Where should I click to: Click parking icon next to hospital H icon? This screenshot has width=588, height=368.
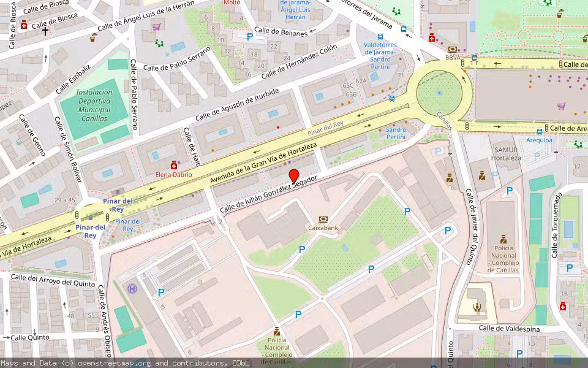(x=161, y=292)
